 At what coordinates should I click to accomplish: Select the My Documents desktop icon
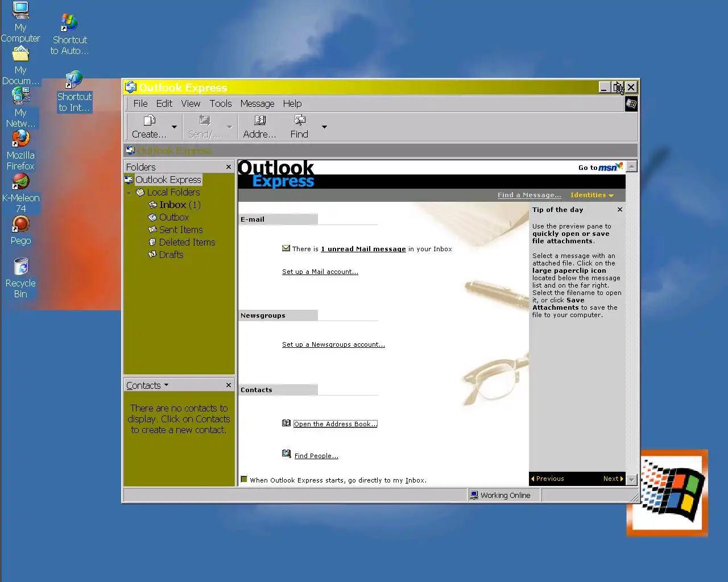click(x=20, y=65)
